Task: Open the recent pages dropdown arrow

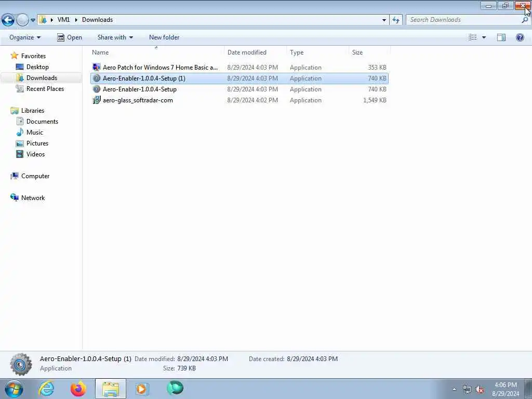Action: tap(33, 20)
